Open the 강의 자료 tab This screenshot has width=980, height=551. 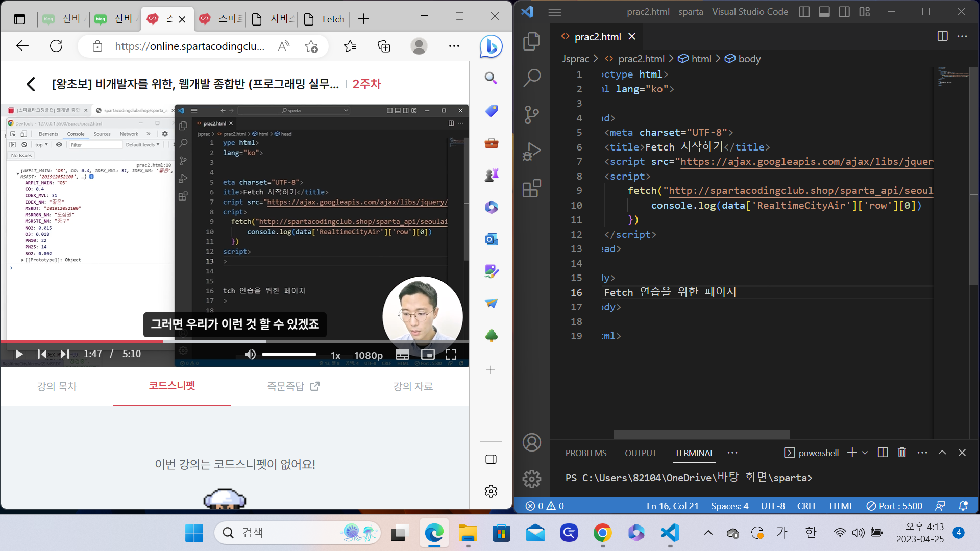coord(413,386)
